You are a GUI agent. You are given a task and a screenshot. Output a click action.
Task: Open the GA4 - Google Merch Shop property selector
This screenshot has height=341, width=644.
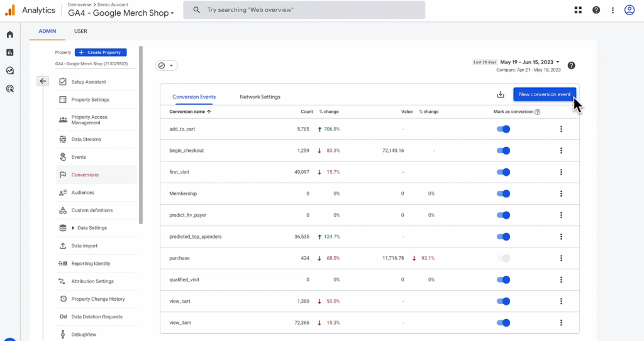tap(121, 13)
